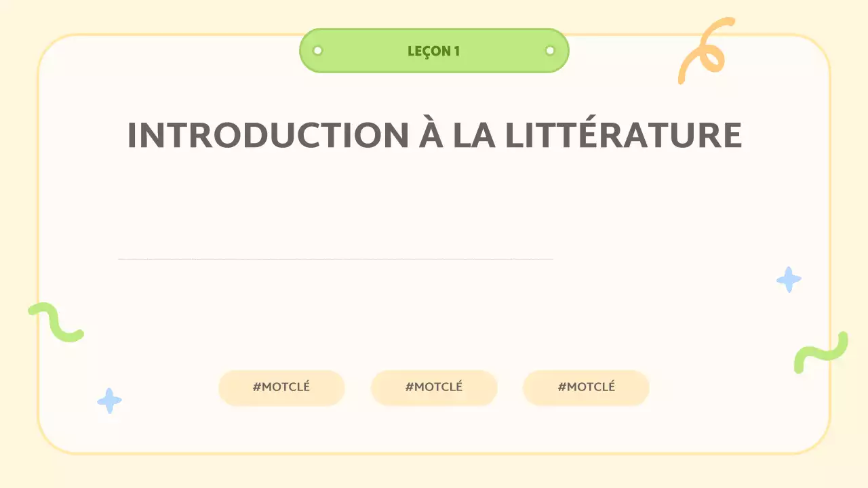Click the first #MOTCLÉ pill on the left
Viewport: 868px width, 488px height.
[281, 388]
